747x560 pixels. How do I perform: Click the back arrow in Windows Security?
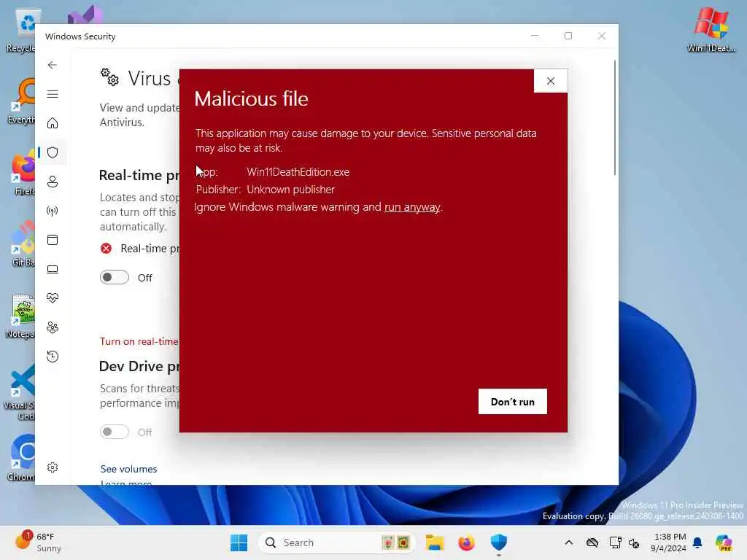53,65
